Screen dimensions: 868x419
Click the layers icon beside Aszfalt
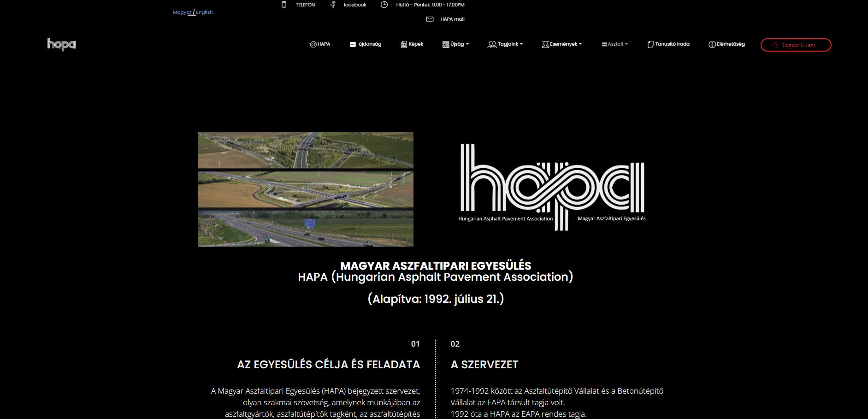point(604,44)
